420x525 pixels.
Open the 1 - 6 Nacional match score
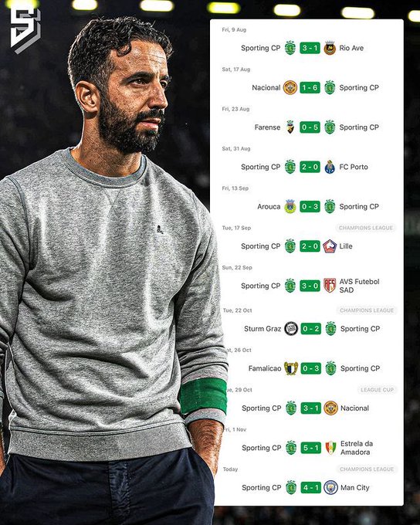tap(310, 88)
